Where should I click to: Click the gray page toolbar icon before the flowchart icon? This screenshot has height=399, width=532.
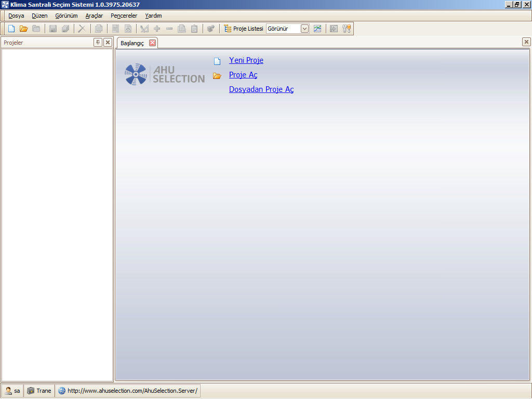[115, 29]
